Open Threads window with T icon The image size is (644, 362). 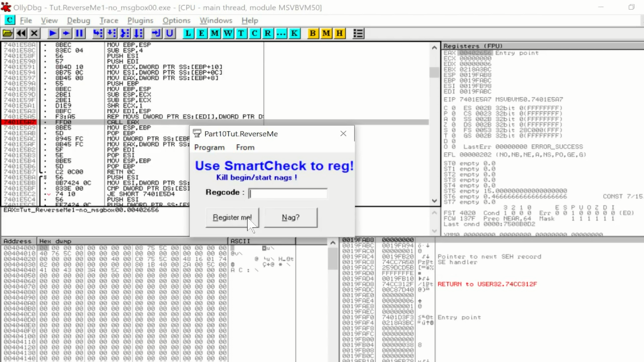click(241, 33)
